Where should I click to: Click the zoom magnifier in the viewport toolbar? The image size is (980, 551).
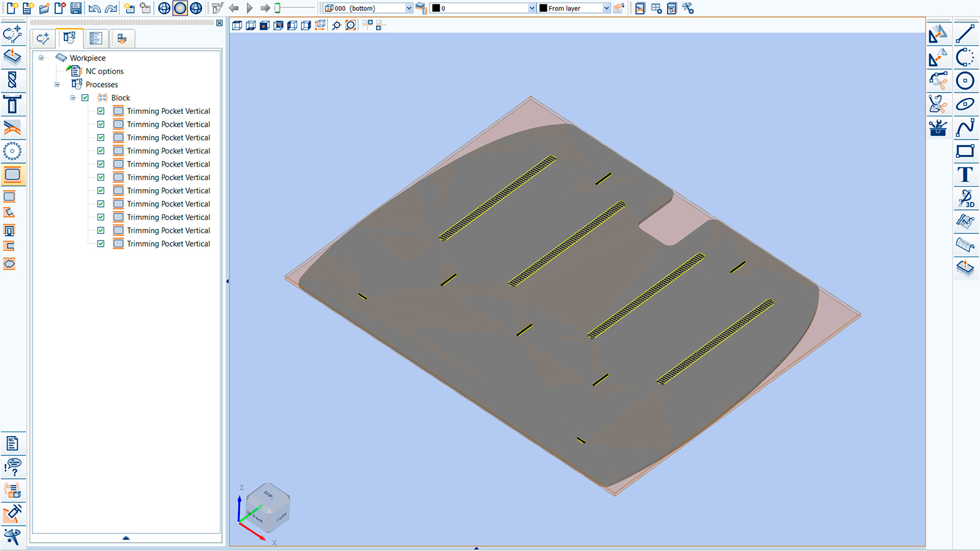click(336, 26)
